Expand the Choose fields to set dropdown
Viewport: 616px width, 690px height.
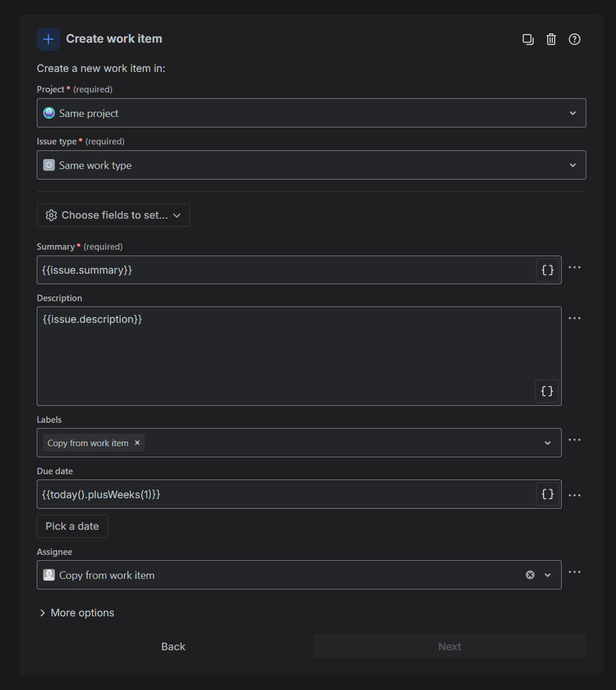coord(113,215)
